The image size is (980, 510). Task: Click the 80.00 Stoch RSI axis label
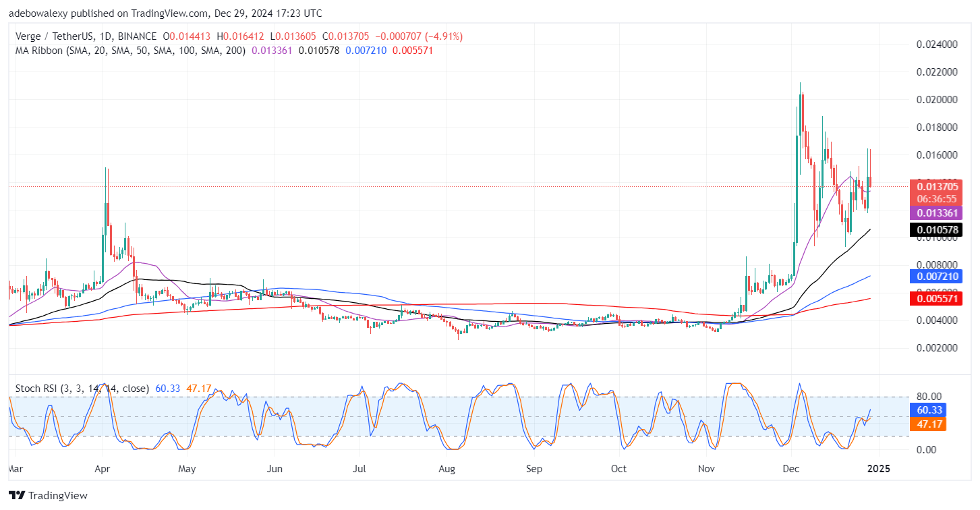click(x=928, y=397)
